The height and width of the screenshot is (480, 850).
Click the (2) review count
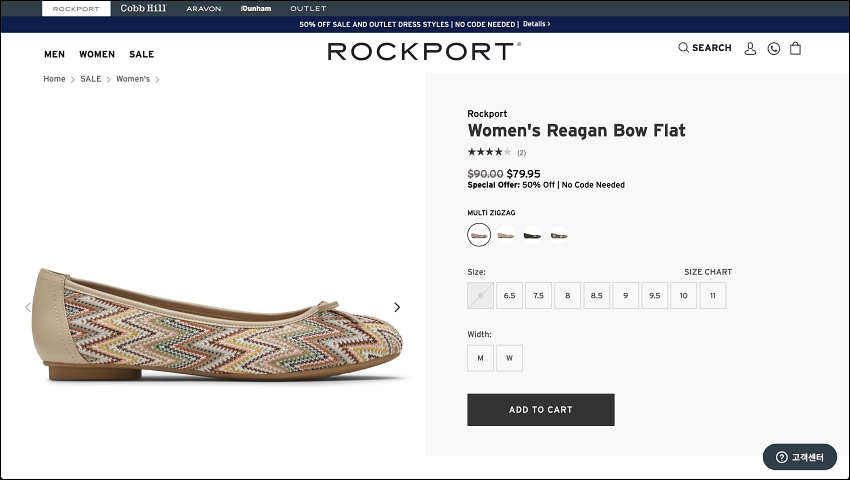tap(521, 153)
